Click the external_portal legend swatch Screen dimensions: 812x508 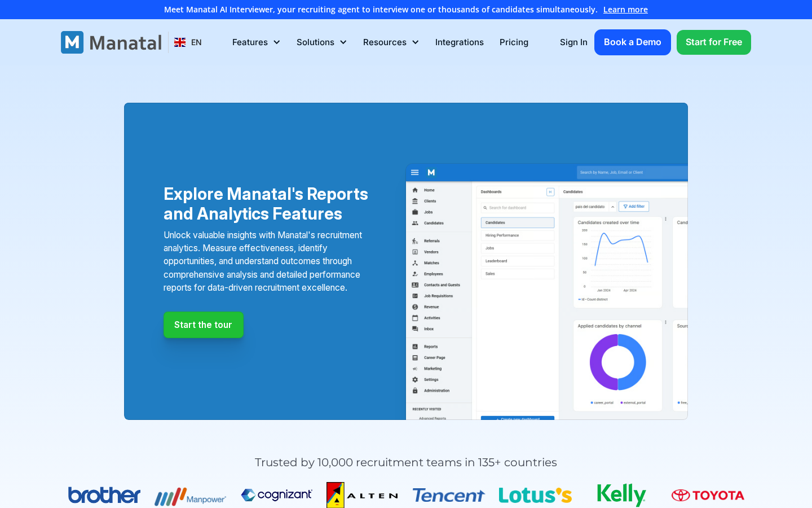point(621,403)
